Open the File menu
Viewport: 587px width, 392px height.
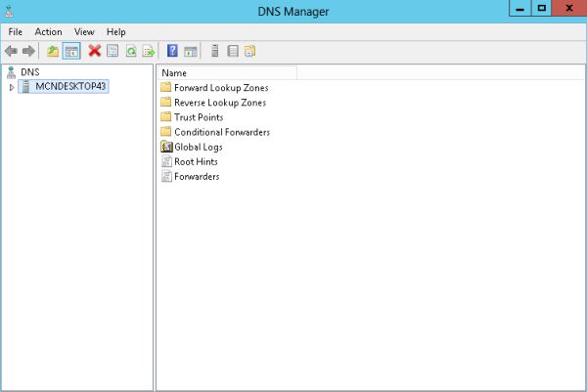16,32
